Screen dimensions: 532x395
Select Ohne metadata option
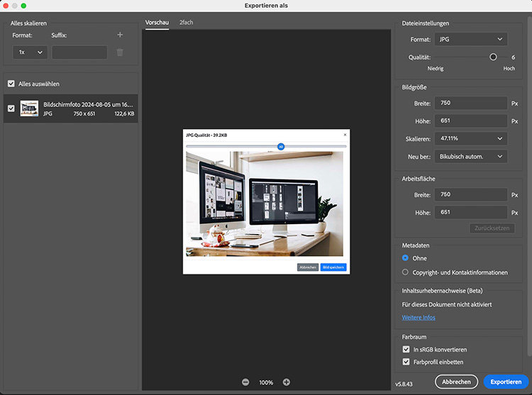405,258
